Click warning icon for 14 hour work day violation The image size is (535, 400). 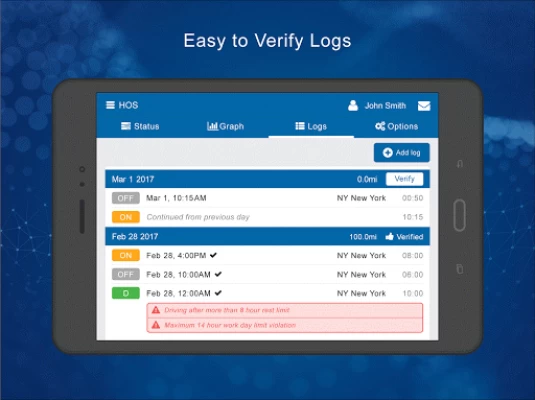[x=156, y=325]
